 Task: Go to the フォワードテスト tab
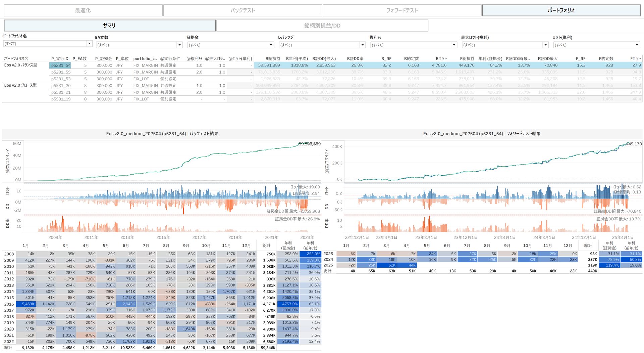tap(402, 10)
